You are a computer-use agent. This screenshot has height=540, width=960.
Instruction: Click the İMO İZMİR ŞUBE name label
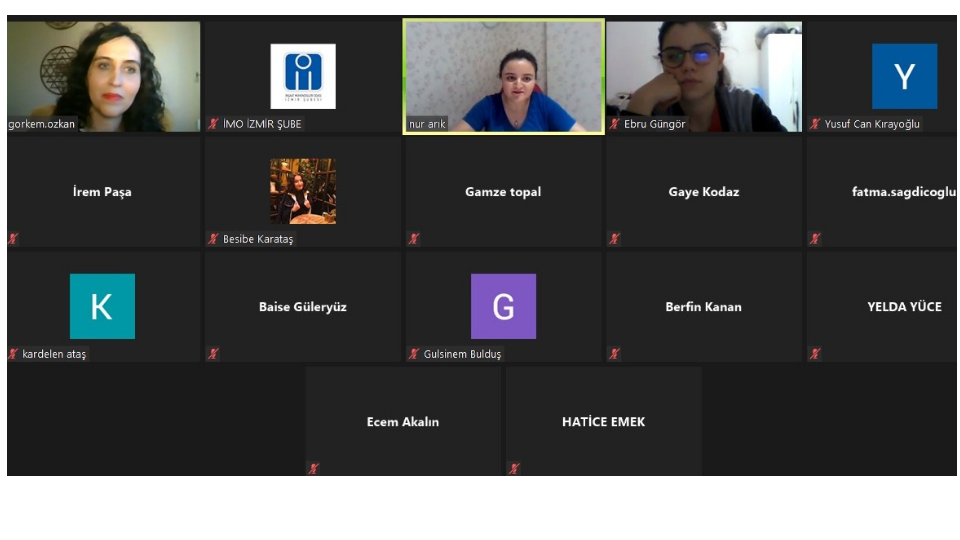point(262,124)
